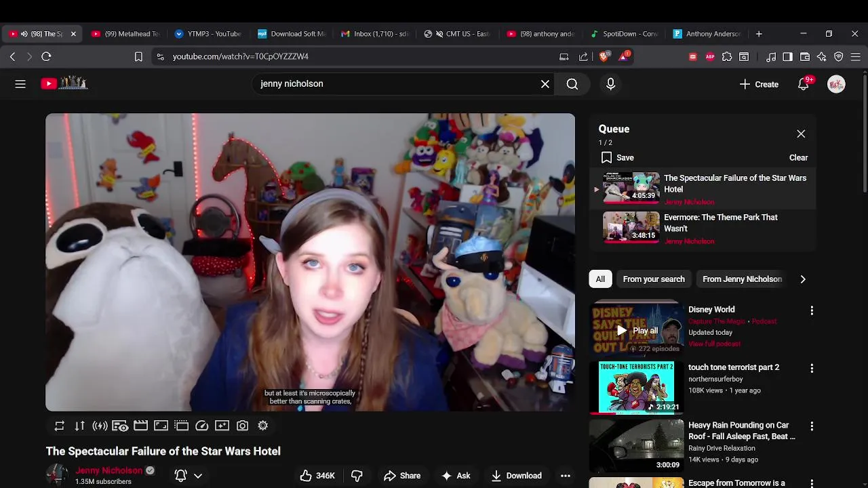Image resolution: width=868 pixels, height=488 pixels.
Task: Open the ABP Adblock Plus extension
Action: (x=710, y=57)
